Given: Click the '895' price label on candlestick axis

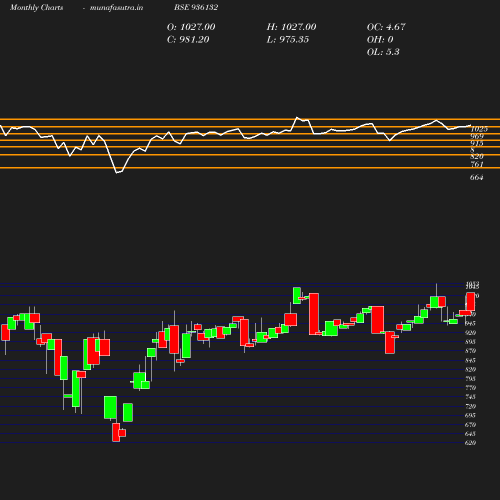Looking at the screenshot, I should coord(470,342).
